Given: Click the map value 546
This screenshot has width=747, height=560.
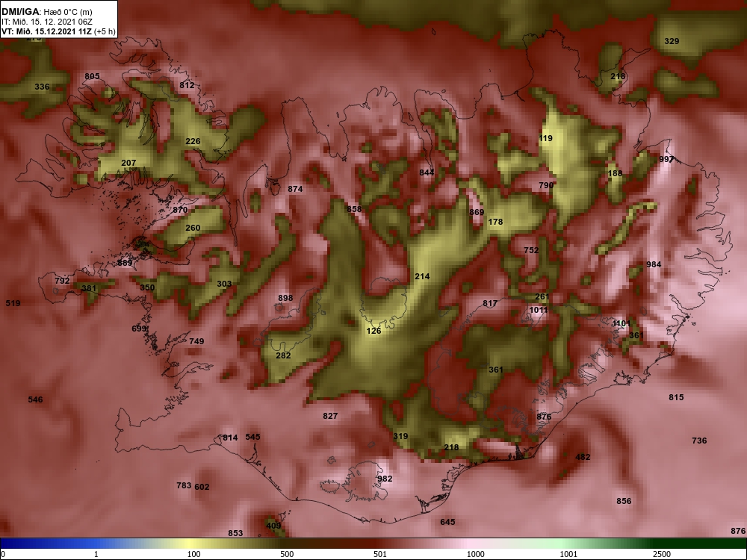Looking at the screenshot, I should click(35, 399).
